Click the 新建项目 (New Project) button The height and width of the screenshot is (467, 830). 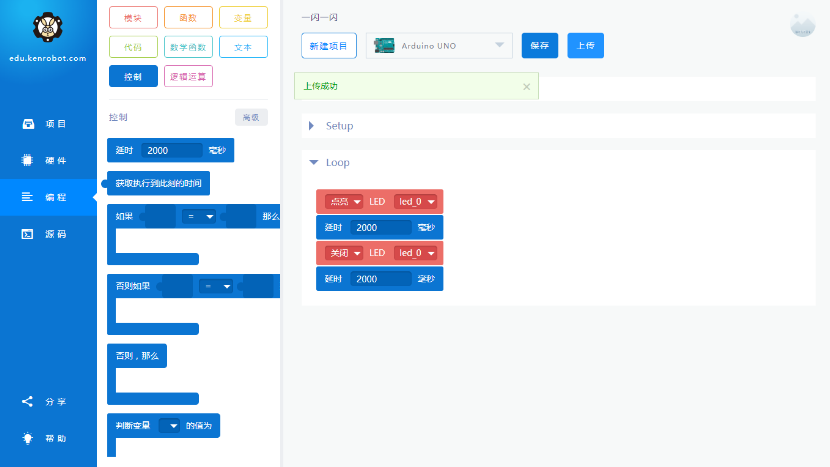pos(329,46)
